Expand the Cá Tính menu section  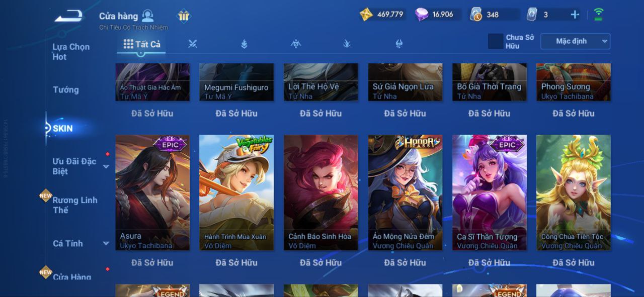click(x=106, y=244)
